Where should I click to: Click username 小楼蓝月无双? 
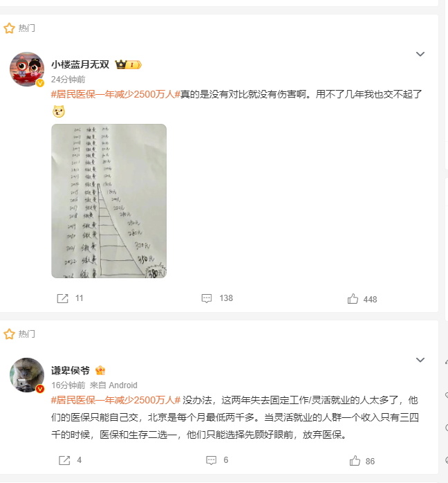click(80, 64)
